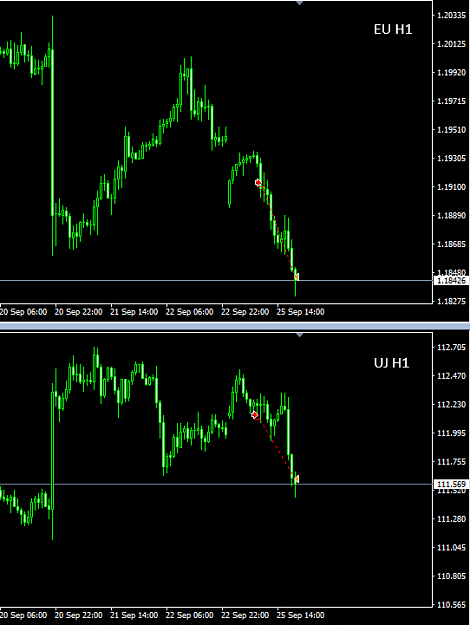Click the 112.470 price scale value

[x=451, y=376]
